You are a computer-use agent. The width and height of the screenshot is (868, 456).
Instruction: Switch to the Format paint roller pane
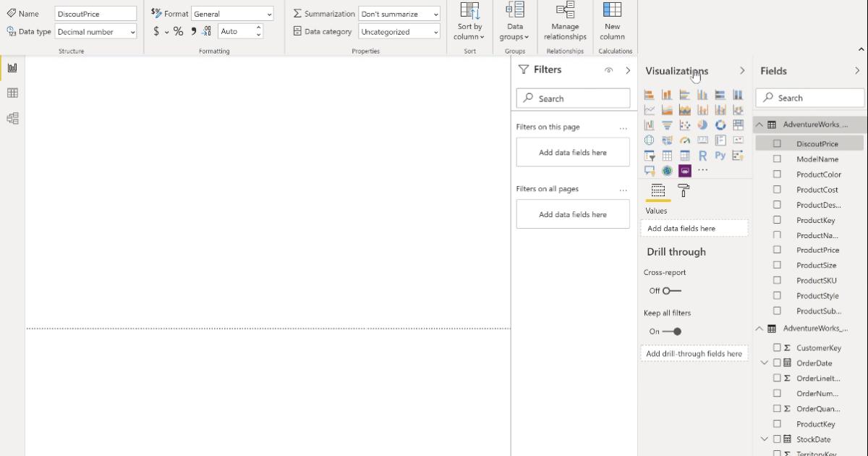tap(681, 190)
